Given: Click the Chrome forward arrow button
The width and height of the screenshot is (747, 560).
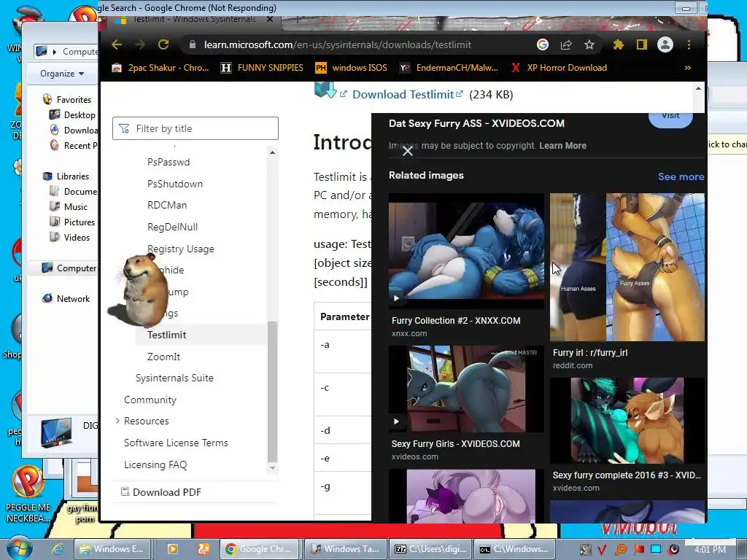Looking at the screenshot, I should (139, 44).
